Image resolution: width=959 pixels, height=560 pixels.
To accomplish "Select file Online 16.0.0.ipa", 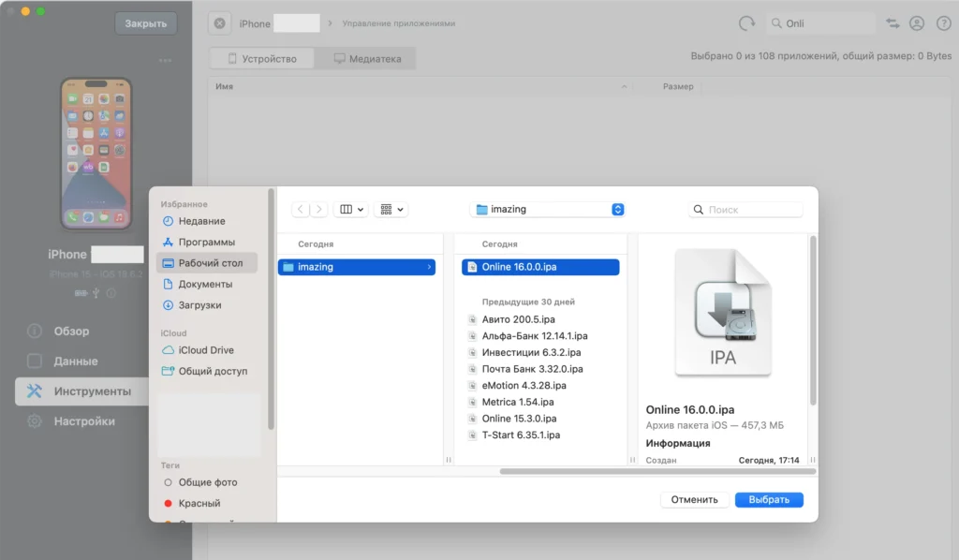I will tap(540, 267).
